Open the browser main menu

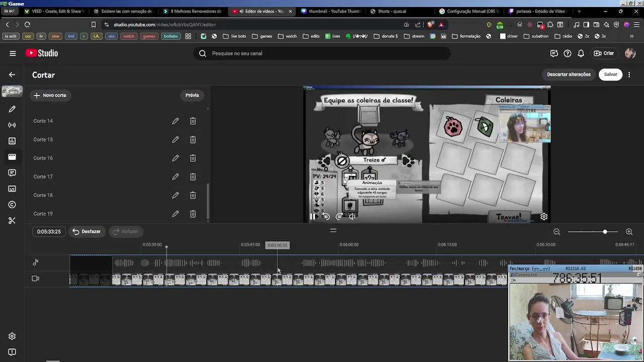pyautogui.click(x=636, y=25)
